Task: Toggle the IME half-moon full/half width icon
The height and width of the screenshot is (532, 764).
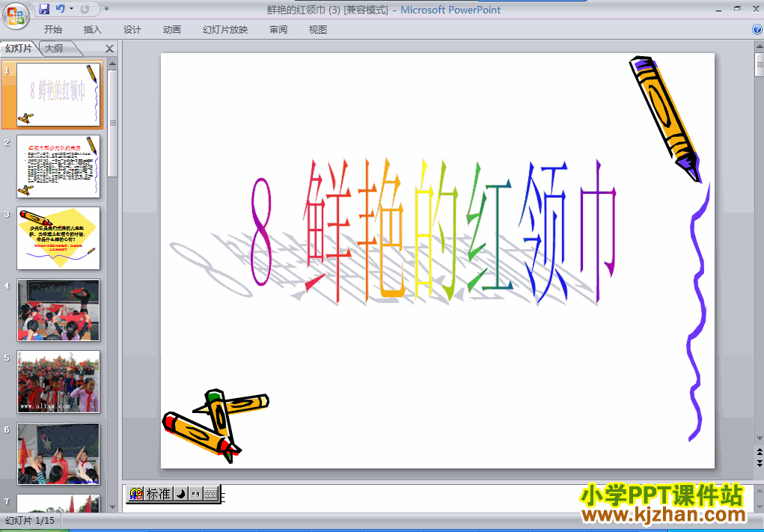Action: [x=181, y=494]
